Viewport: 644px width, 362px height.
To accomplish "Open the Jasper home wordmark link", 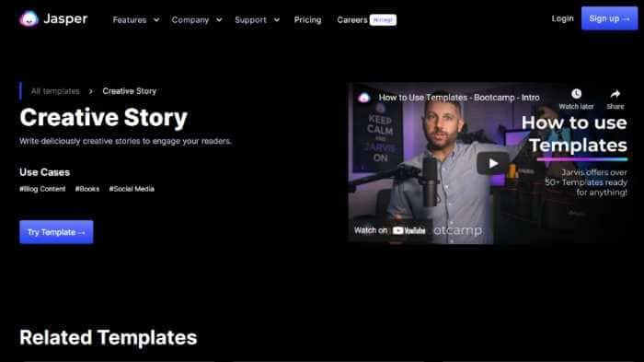I will point(65,19).
